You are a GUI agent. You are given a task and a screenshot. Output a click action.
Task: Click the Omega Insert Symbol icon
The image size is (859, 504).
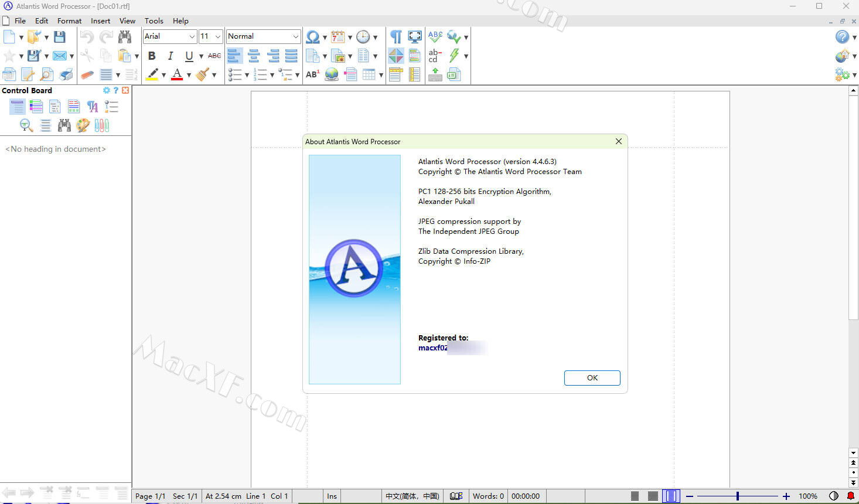(x=313, y=37)
